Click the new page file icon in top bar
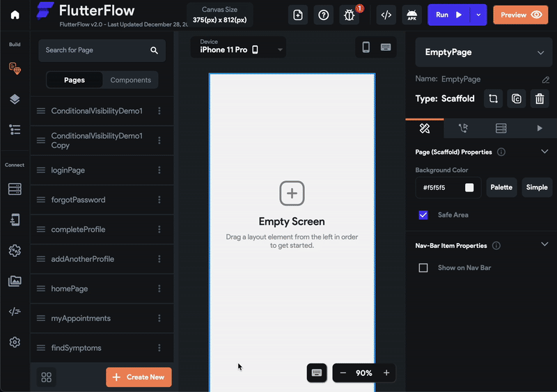Image resolution: width=557 pixels, height=392 pixels. coord(298,15)
